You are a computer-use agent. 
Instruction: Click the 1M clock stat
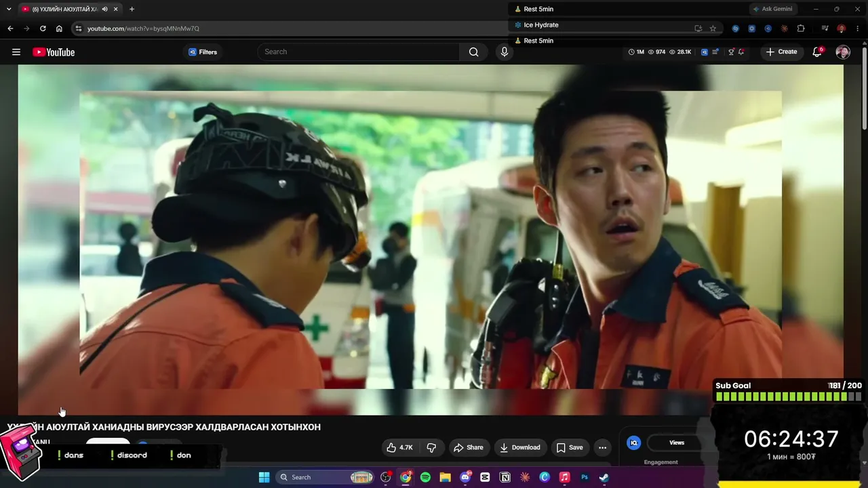point(636,52)
